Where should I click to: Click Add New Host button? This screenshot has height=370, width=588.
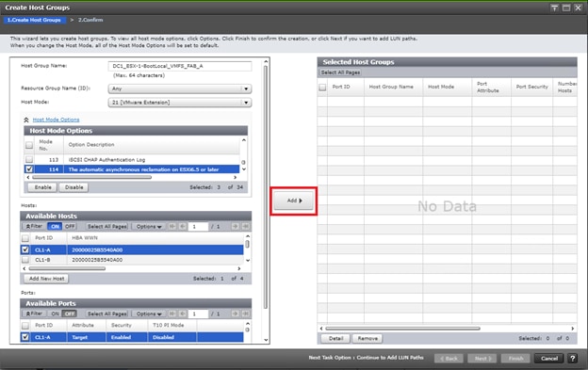(46, 279)
